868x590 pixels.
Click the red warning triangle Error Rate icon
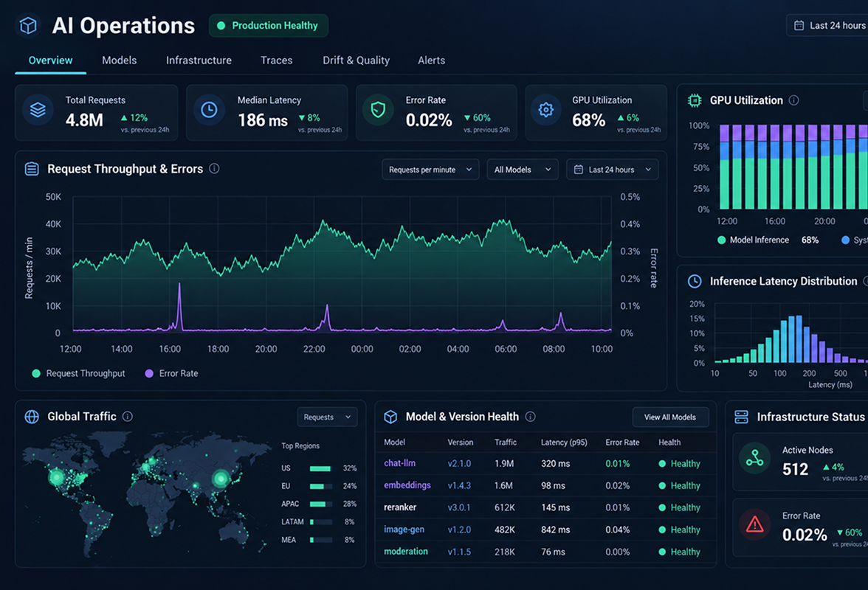click(x=754, y=524)
